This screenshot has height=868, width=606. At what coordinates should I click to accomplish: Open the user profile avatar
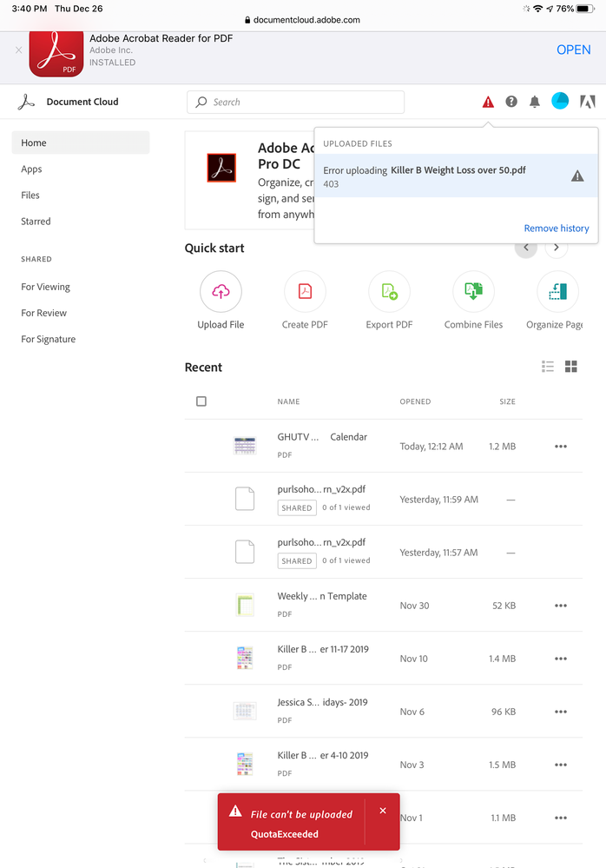pyautogui.click(x=560, y=101)
